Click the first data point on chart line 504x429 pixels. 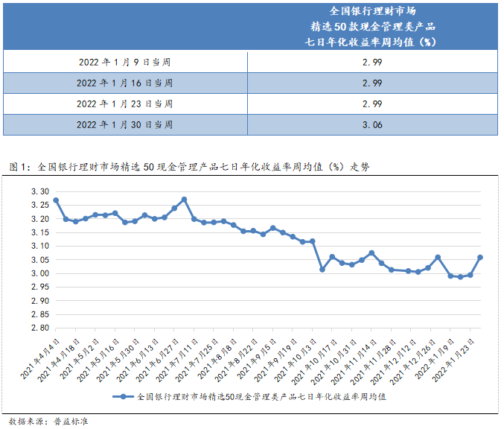56,200
